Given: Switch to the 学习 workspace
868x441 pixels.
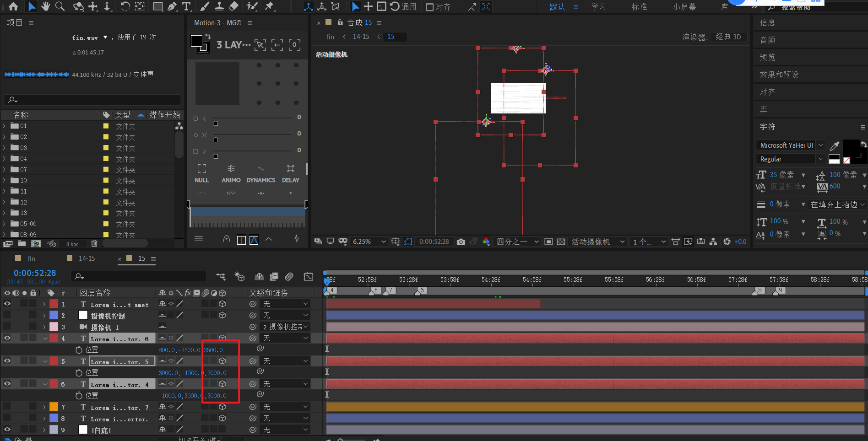Looking at the screenshot, I should tap(598, 7).
